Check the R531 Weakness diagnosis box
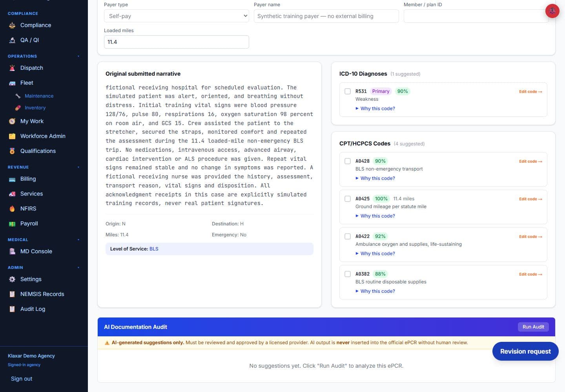 (x=348, y=91)
